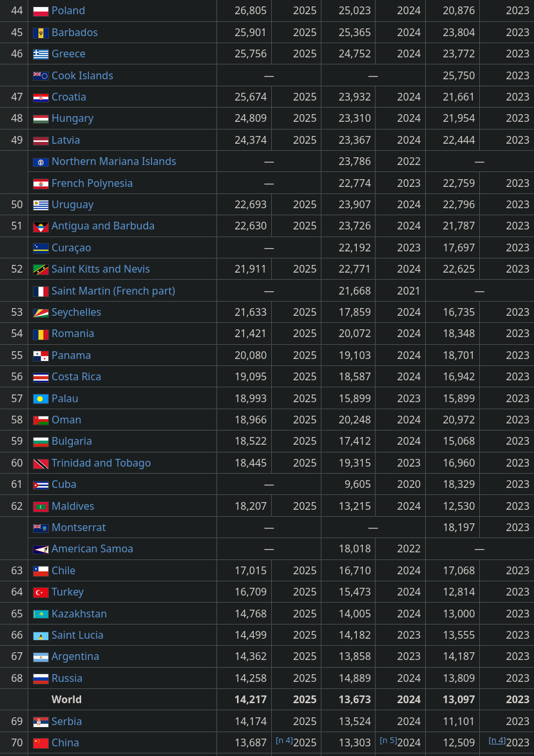Click the Oman flag icon
Screen dimensions: 534x756
[x=41, y=420]
